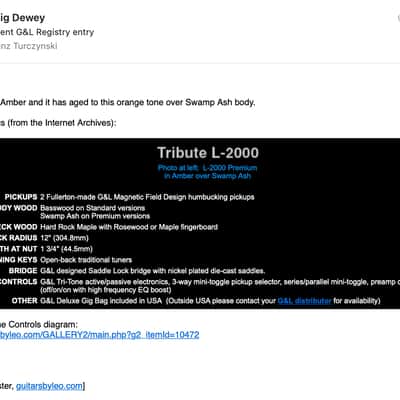Click the Basswood on Standard versions line
The width and height of the screenshot is (400, 400).
93,208
